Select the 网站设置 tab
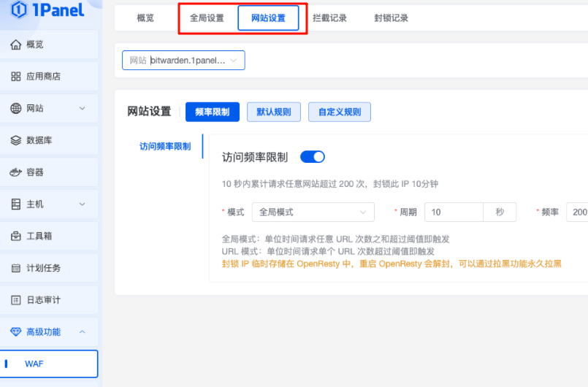The width and height of the screenshot is (588, 387). pos(268,18)
